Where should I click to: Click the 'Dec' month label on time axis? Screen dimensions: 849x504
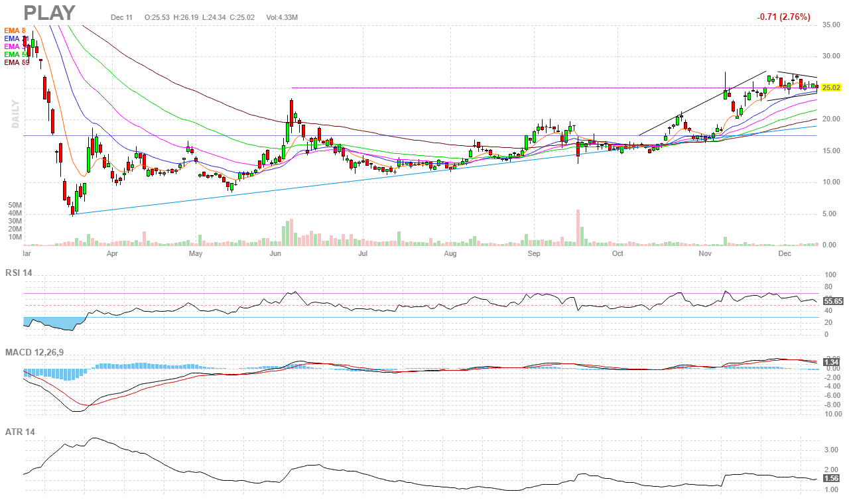click(x=785, y=254)
